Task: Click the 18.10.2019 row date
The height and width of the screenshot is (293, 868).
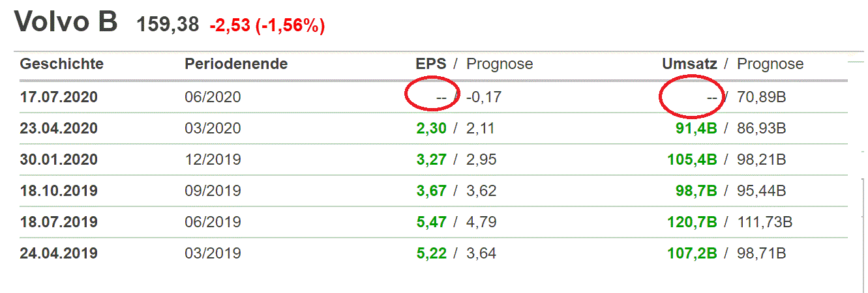Action: [x=59, y=191]
